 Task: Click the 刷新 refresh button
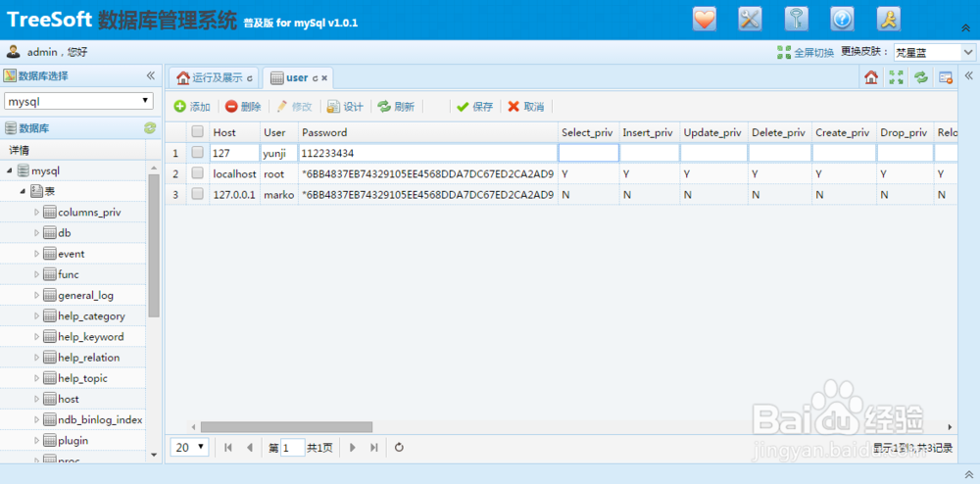pyautogui.click(x=396, y=107)
